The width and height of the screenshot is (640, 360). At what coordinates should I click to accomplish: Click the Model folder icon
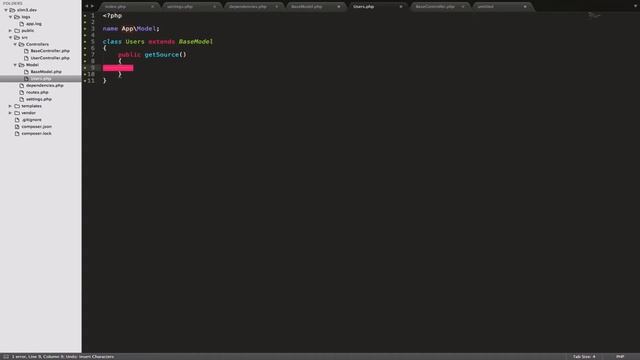pyautogui.click(x=21, y=65)
